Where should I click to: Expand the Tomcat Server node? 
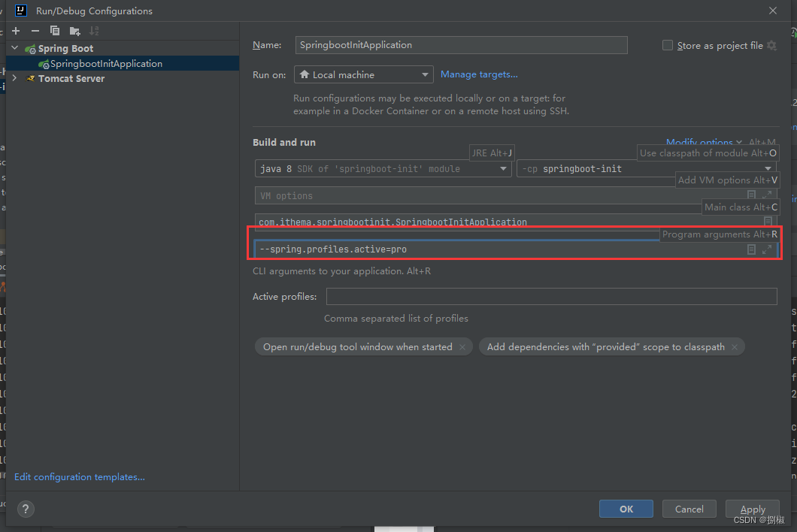(x=15, y=78)
